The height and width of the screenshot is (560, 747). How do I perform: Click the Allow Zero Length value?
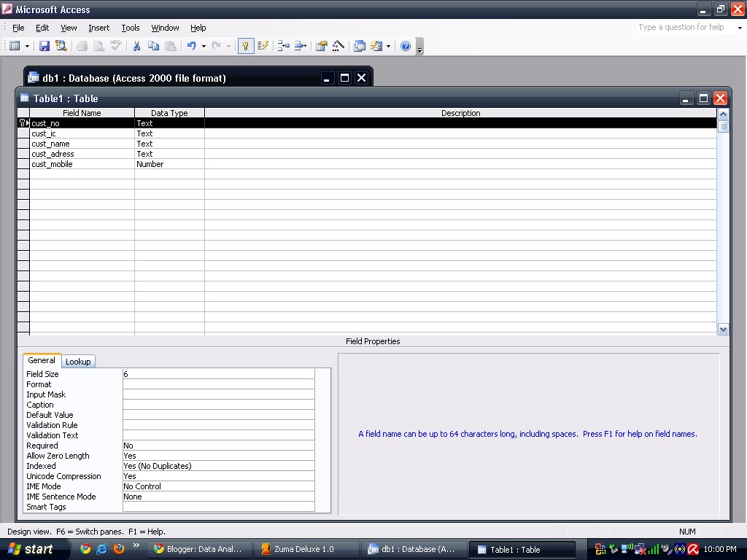click(x=219, y=456)
